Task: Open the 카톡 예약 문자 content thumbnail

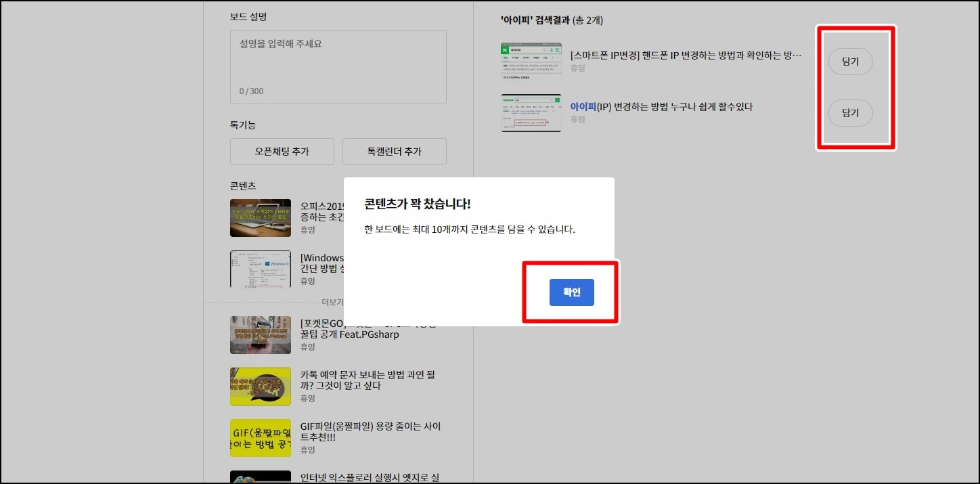Action: [261, 387]
